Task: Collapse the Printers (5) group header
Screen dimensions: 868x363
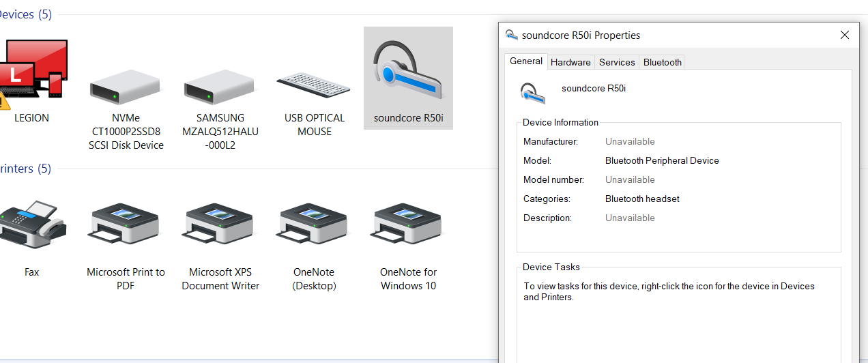Action: pyautogui.click(x=26, y=169)
